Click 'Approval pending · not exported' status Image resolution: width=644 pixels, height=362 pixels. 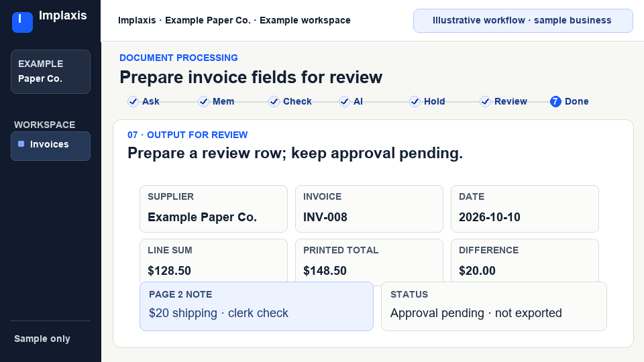pos(476,313)
